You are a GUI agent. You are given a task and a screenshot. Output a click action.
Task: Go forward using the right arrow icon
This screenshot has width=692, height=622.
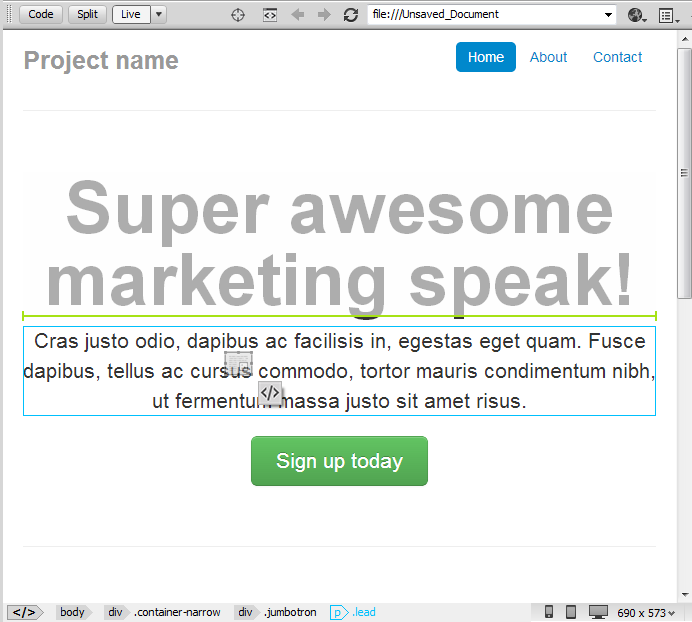pyautogui.click(x=324, y=15)
